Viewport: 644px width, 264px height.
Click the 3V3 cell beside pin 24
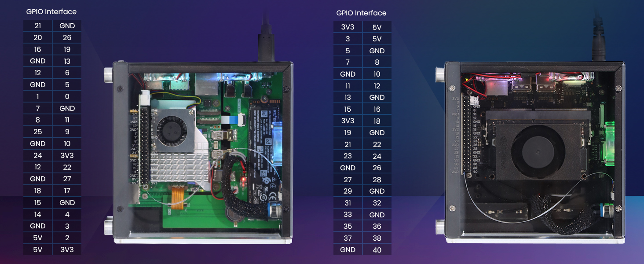[67, 155]
